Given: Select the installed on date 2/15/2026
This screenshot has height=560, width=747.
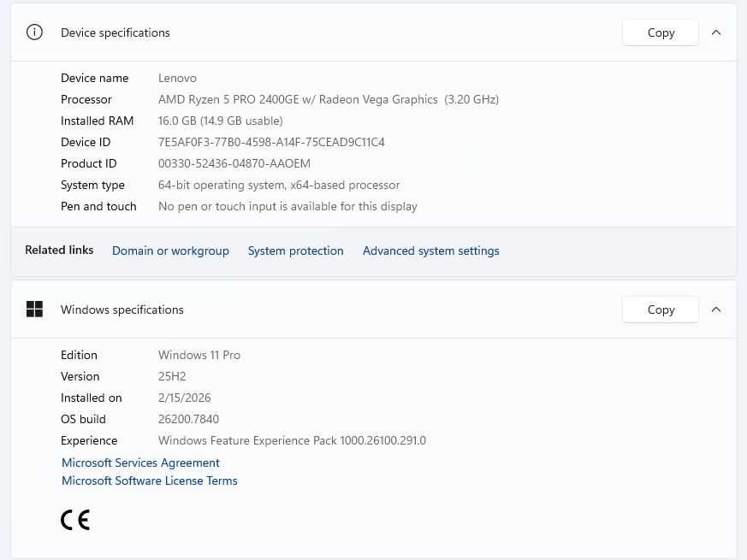Looking at the screenshot, I should click(x=184, y=398).
